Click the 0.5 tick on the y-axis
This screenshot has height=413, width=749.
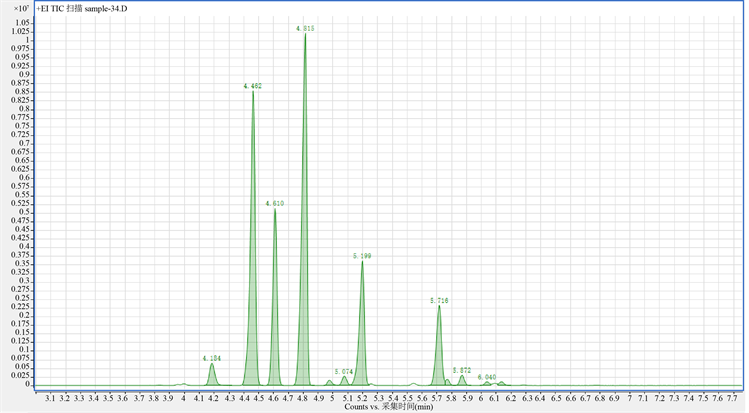24,212
